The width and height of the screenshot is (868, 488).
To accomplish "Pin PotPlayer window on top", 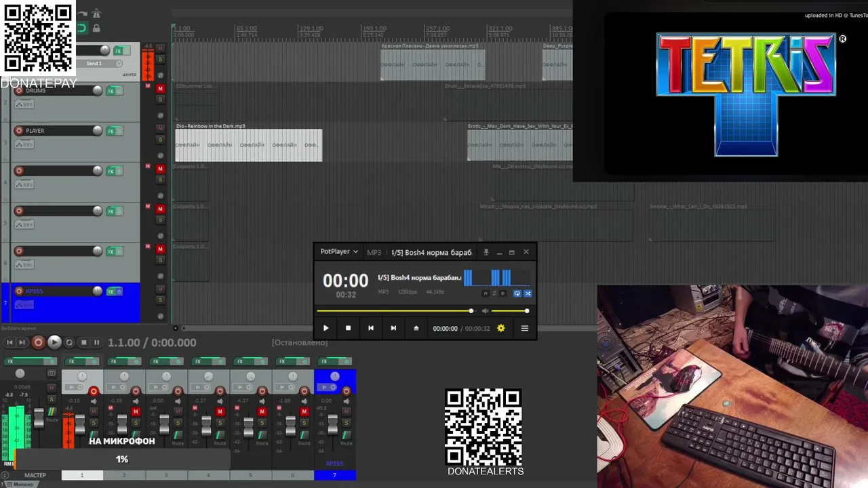I will click(486, 252).
